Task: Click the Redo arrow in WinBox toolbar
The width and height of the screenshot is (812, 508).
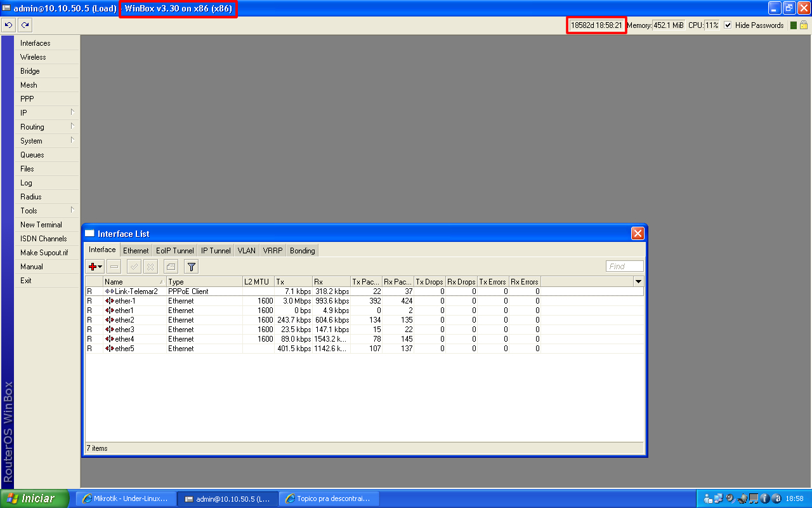Action: (x=24, y=25)
